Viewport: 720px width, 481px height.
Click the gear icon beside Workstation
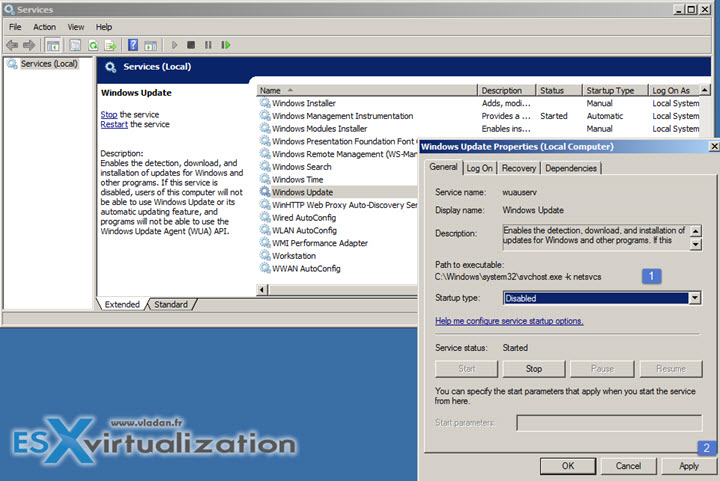pos(265,255)
